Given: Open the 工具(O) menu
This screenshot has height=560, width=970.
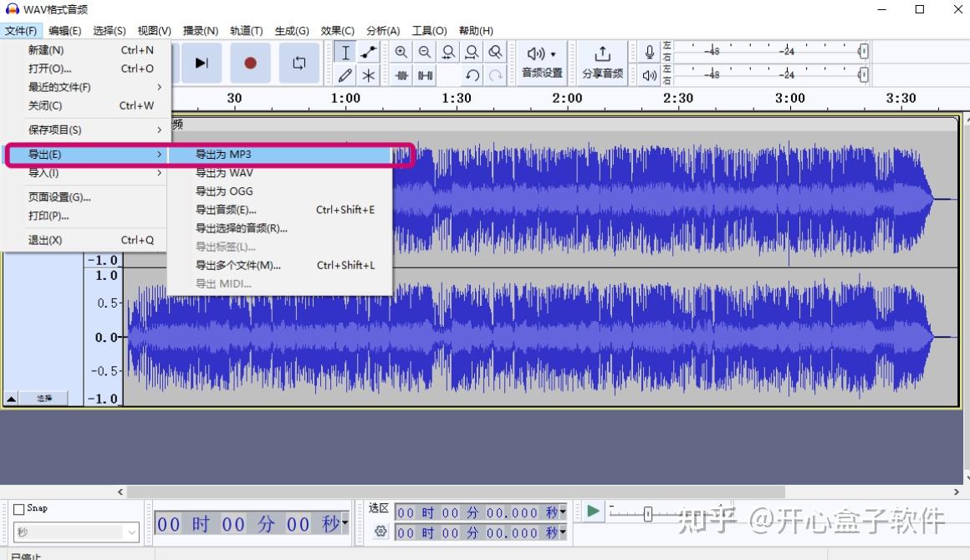Looking at the screenshot, I should pos(429,30).
